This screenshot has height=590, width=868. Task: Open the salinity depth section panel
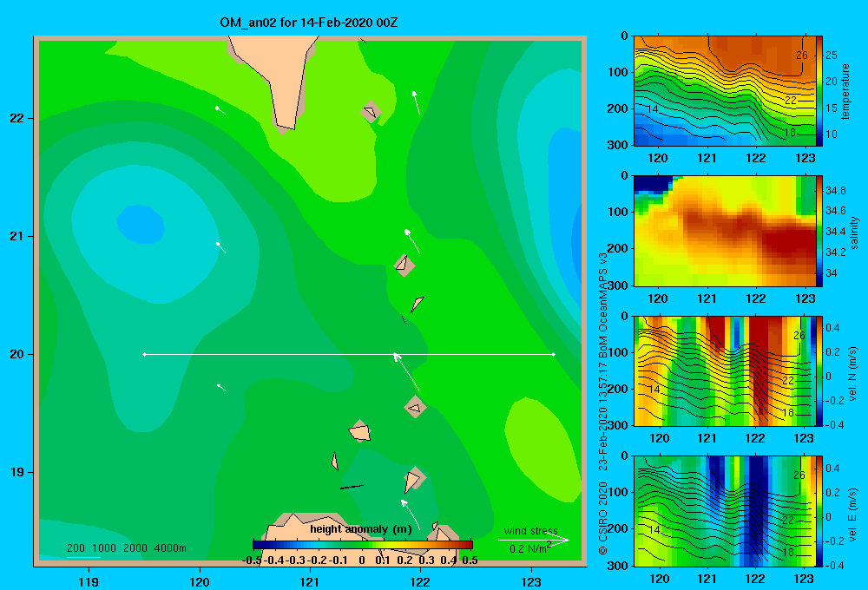[725, 231]
